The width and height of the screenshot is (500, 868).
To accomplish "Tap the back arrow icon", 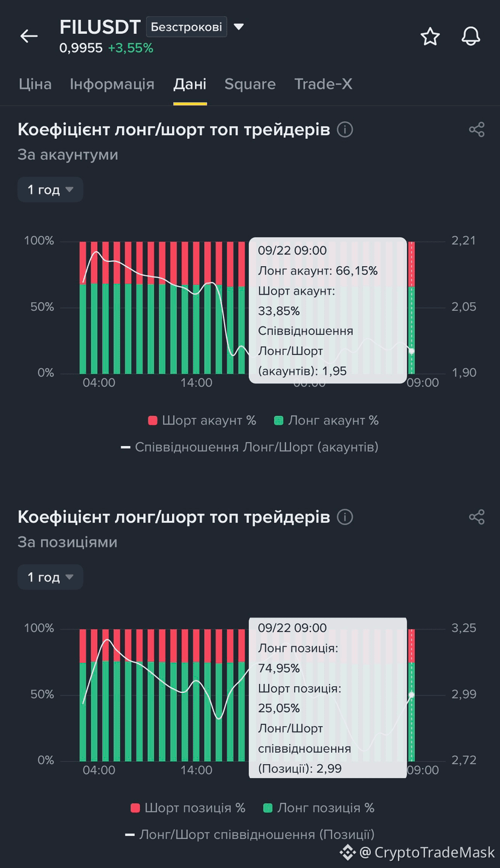I will click(29, 36).
